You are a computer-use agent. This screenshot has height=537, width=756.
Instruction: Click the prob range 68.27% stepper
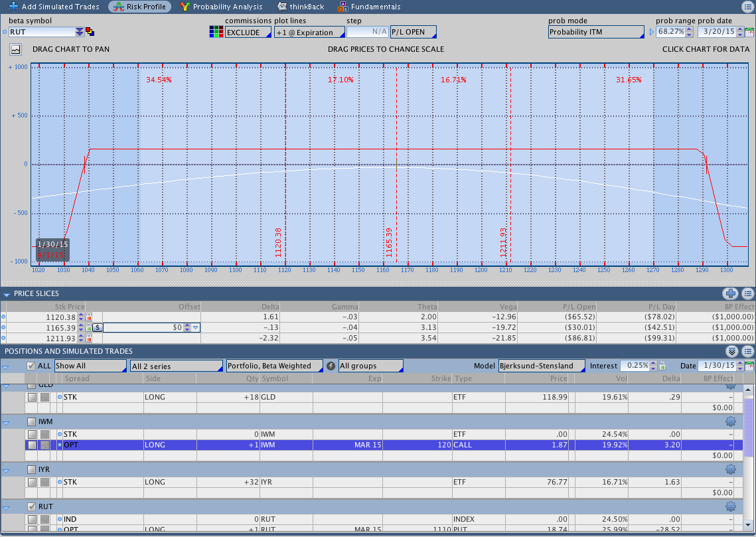[x=689, y=32]
